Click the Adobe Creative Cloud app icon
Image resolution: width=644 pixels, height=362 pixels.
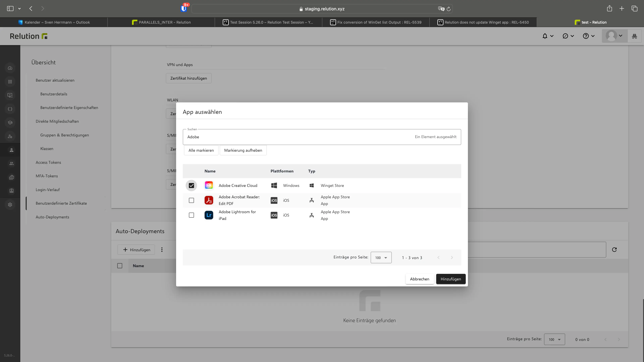209,185
